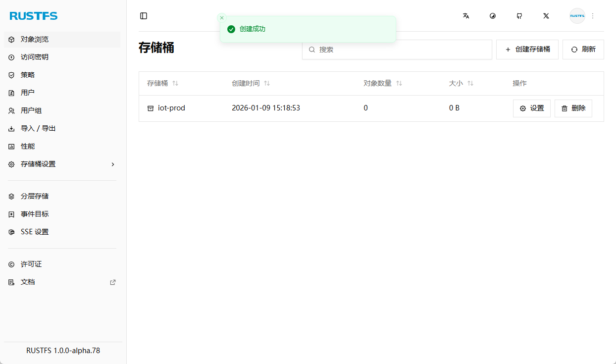This screenshot has width=616, height=364.
Task: Open the 许可证 page
Action: click(62, 264)
